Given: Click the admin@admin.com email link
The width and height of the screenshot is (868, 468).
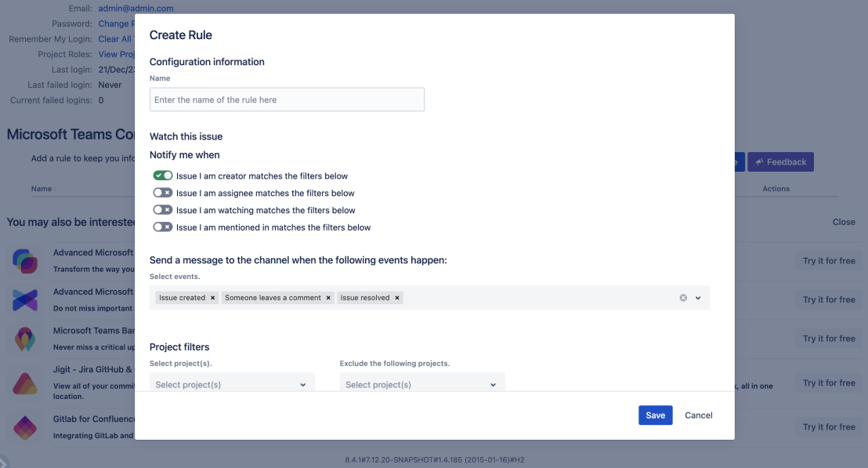Looking at the screenshot, I should [136, 9].
